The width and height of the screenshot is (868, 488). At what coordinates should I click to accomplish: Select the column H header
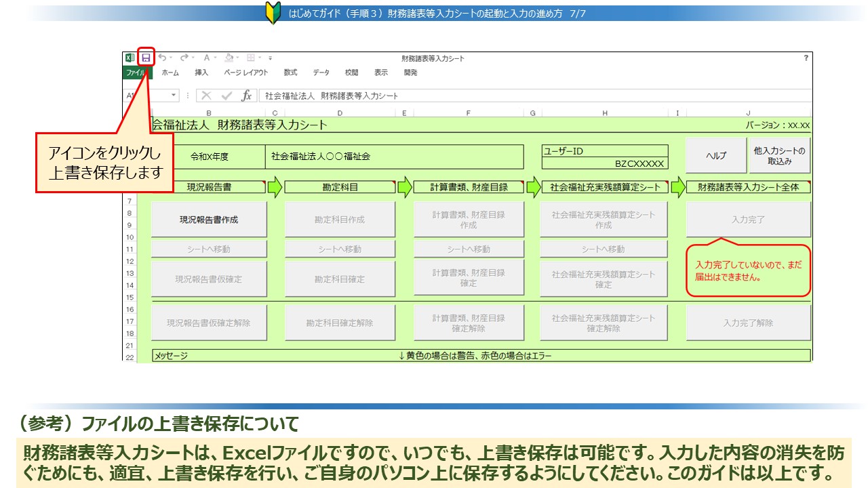[604, 113]
